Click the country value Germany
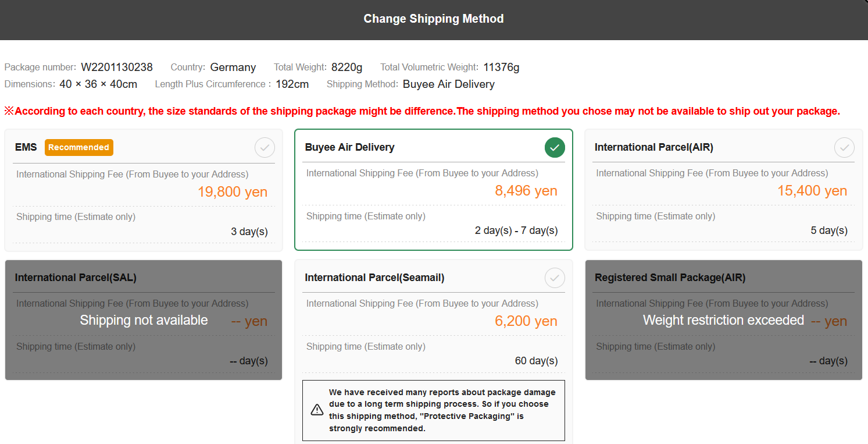The width and height of the screenshot is (868, 444). pos(233,67)
